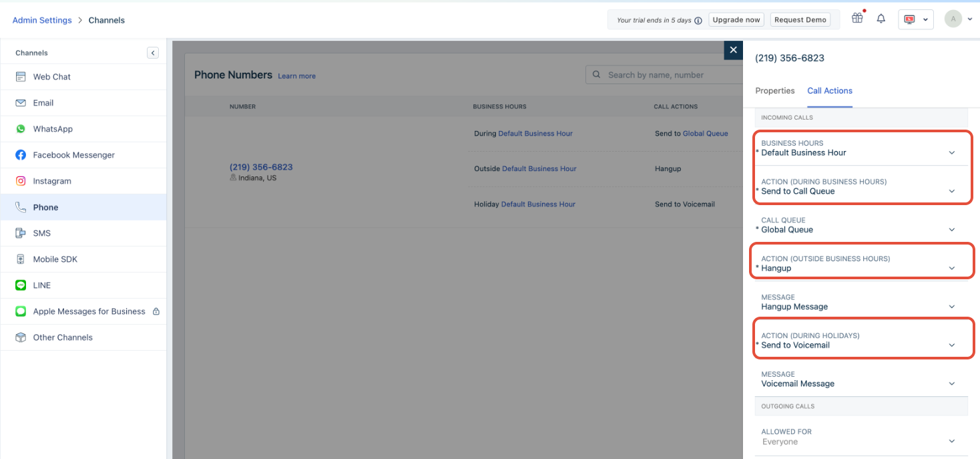
Task: Open the gift box icon in header
Action: [857, 19]
